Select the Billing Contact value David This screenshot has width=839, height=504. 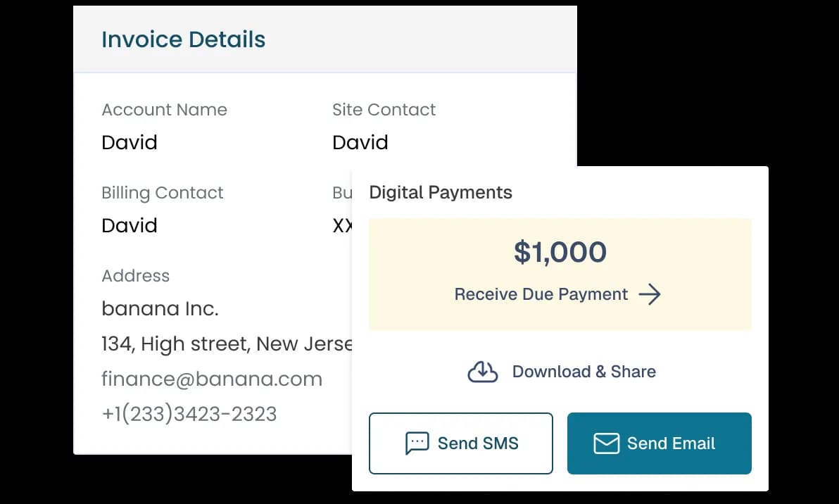click(x=130, y=225)
